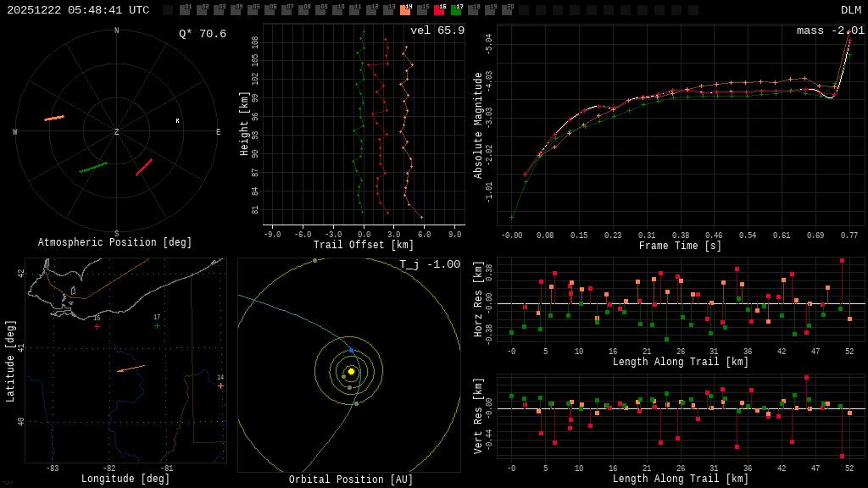868x488 pixels.
Task: Click the yellow Sun in orbit plot
Action: point(351,371)
